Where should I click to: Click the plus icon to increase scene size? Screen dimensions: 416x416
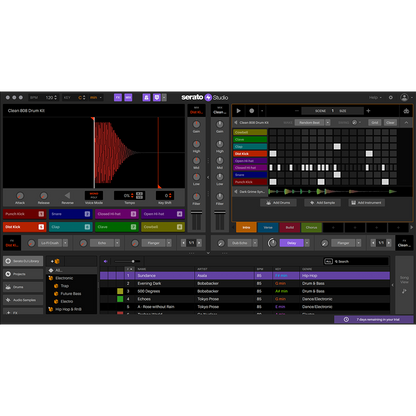[x=368, y=111]
